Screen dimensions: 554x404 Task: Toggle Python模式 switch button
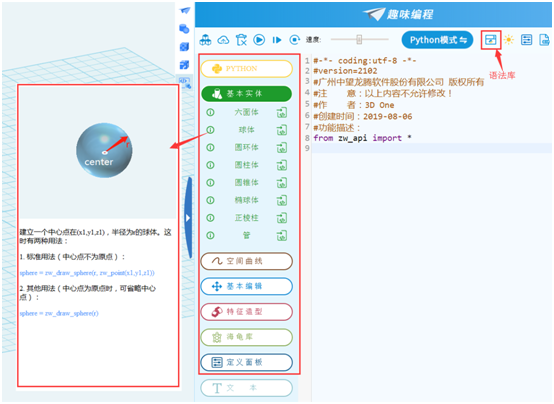point(437,40)
